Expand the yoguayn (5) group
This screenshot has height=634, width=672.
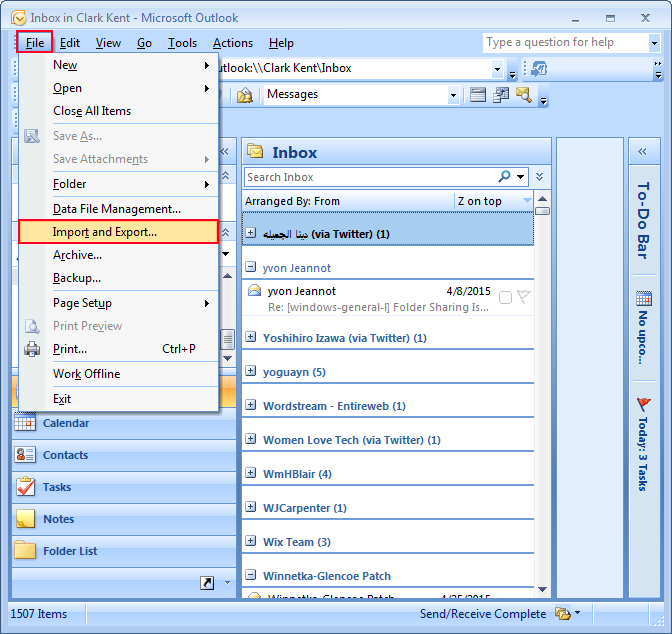pos(250,370)
